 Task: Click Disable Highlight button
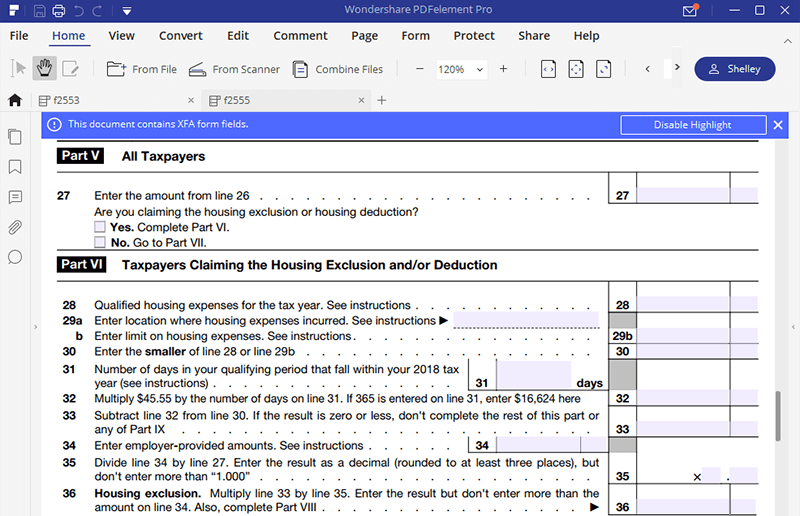pyautogui.click(x=693, y=125)
